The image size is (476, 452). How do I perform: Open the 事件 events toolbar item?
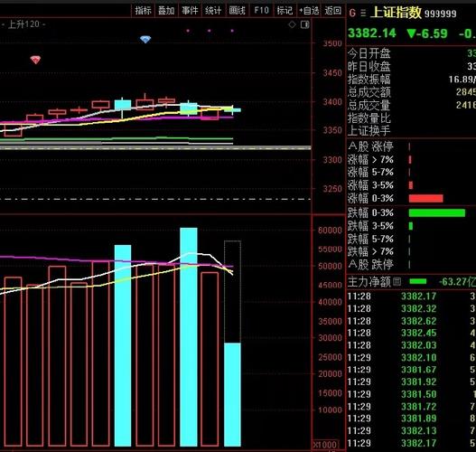pyautogui.click(x=190, y=11)
